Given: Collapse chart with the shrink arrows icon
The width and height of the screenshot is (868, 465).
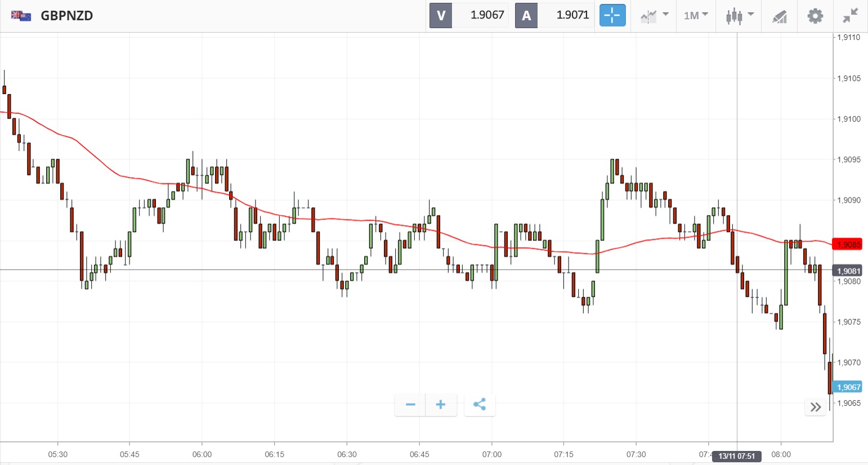Looking at the screenshot, I should (850, 16).
